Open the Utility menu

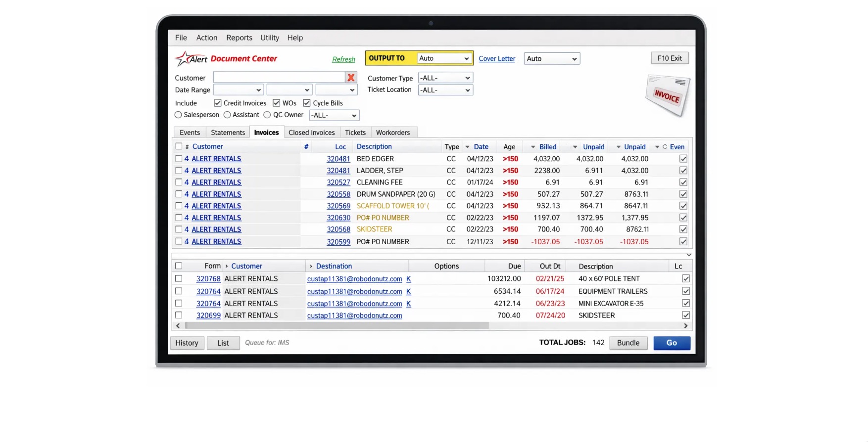click(270, 38)
